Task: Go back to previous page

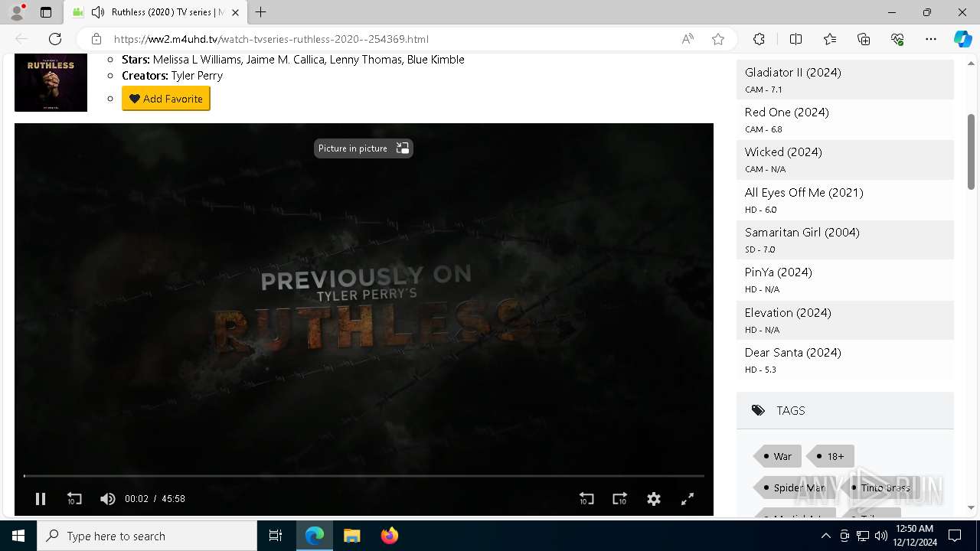Action: [21, 39]
